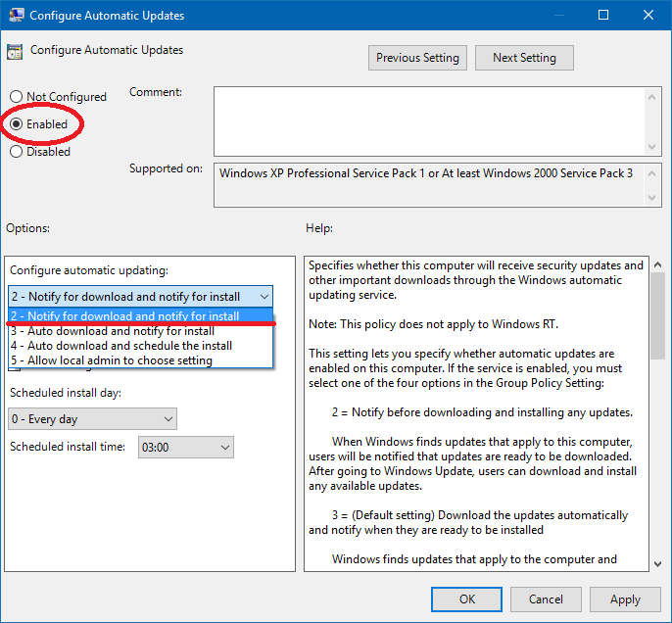
Task: Choose '2 - Notify for download and notify for install' from list
Action: pos(141,315)
